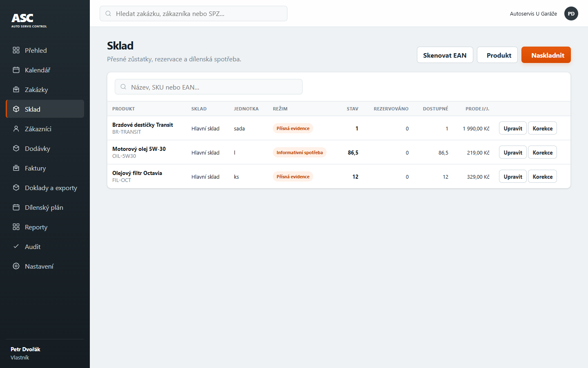Image resolution: width=588 pixels, height=368 pixels.
Task: Open Reporty from the sidebar
Action: click(x=45, y=227)
